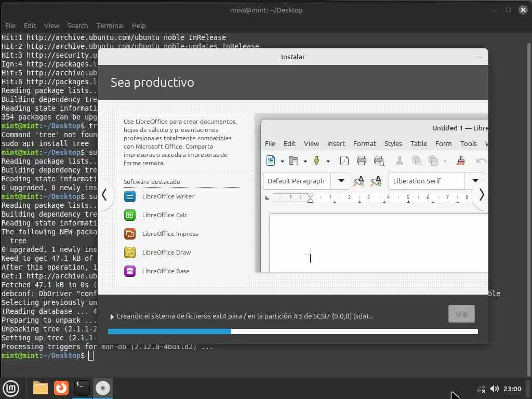This screenshot has width=532, height=399.
Task: Expand the Save dropdown arrow in preview
Action: coord(328,162)
